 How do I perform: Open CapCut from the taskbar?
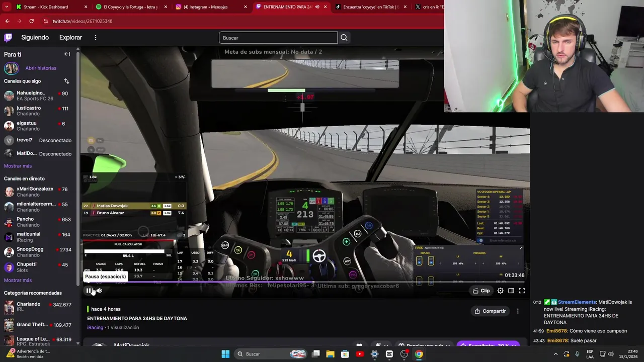click(x=389, y=354)
